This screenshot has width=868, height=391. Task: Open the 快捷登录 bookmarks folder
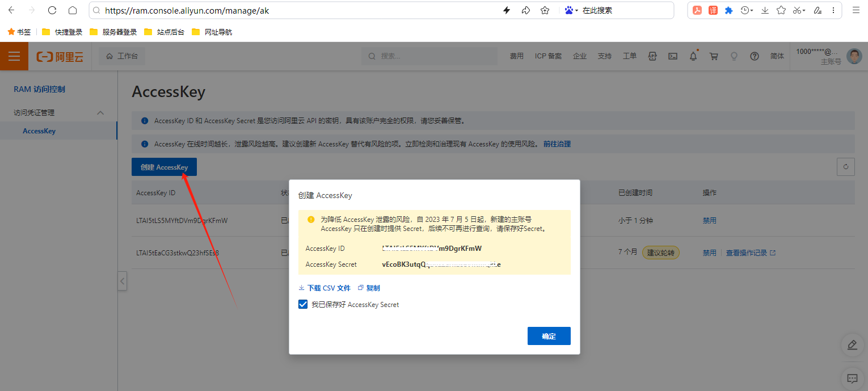pyautogui.click(x=62, y=32)
